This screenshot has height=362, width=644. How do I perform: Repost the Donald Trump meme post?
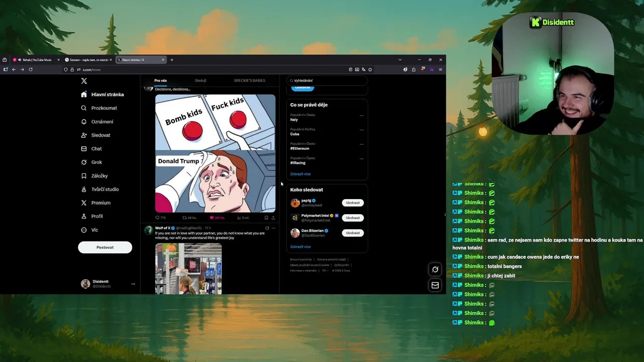pyautogui.click(x=189, y=218)
